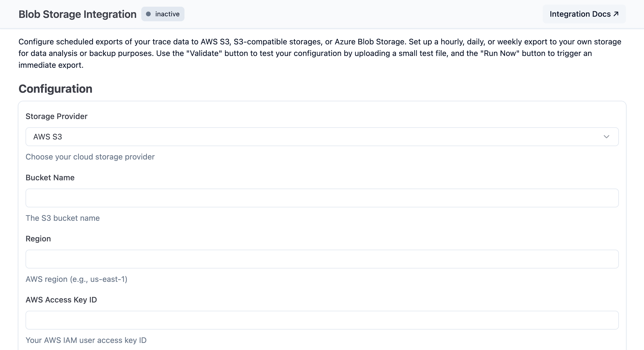Click the AWS Access Key ID label

[61, 300]
